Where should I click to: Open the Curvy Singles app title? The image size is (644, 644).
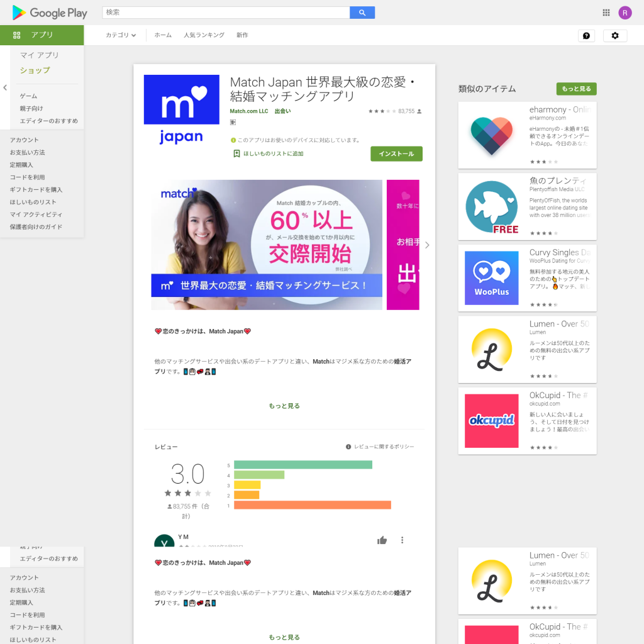[560, 253]
